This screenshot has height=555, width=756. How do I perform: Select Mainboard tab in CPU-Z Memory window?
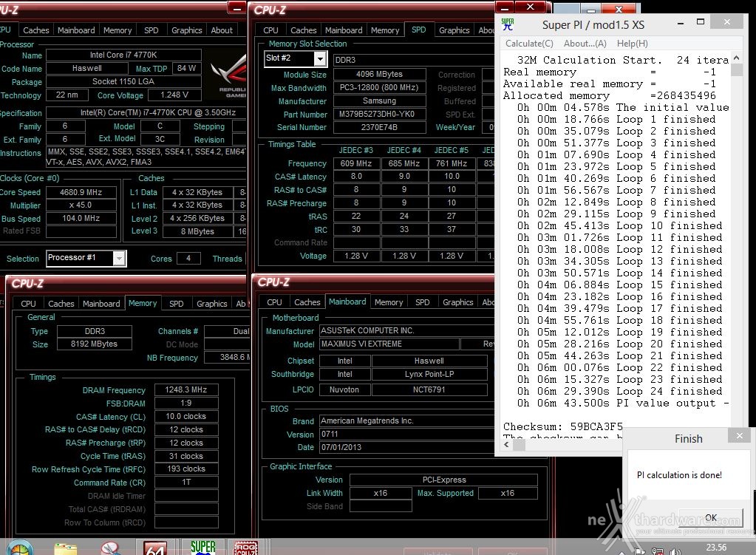(101, 303)
